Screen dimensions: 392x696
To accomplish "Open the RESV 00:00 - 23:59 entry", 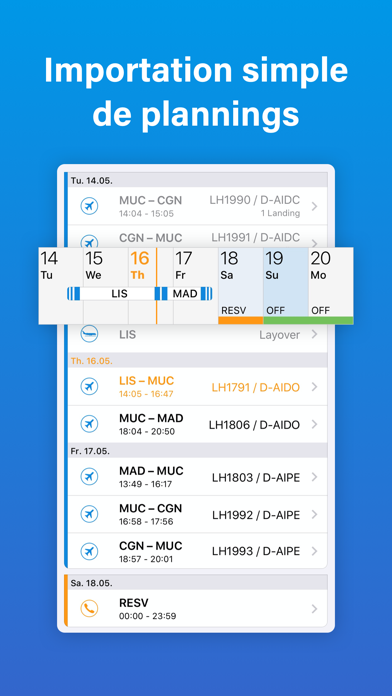I will coord(198,609).
